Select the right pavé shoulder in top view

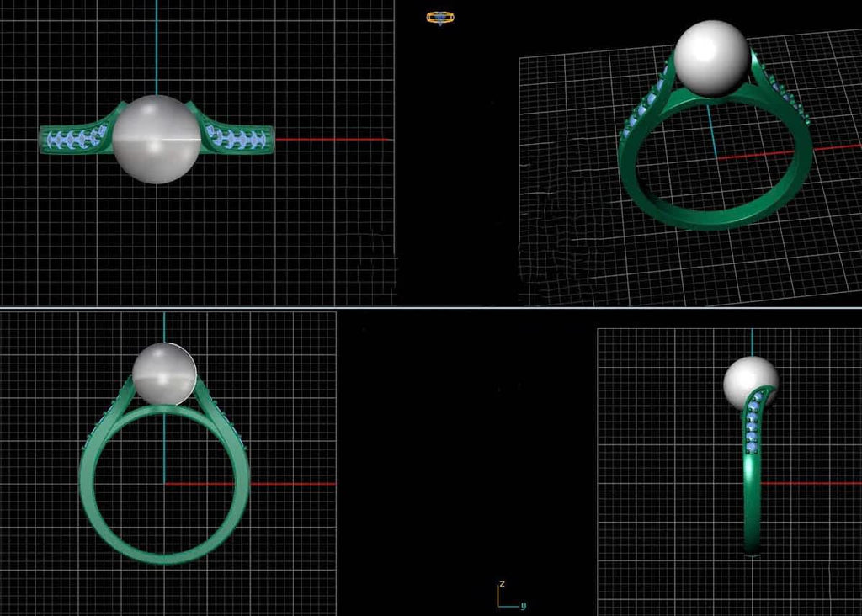coord(237,139)
